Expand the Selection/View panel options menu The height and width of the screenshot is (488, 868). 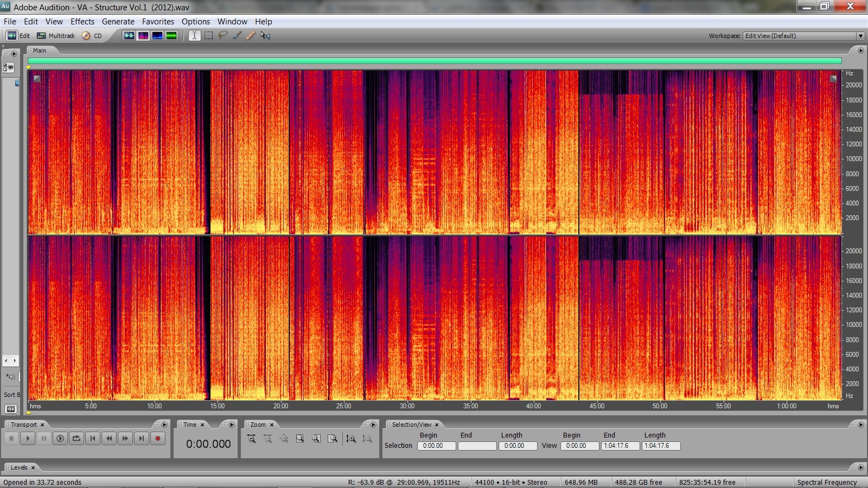[x=860, y=425]
